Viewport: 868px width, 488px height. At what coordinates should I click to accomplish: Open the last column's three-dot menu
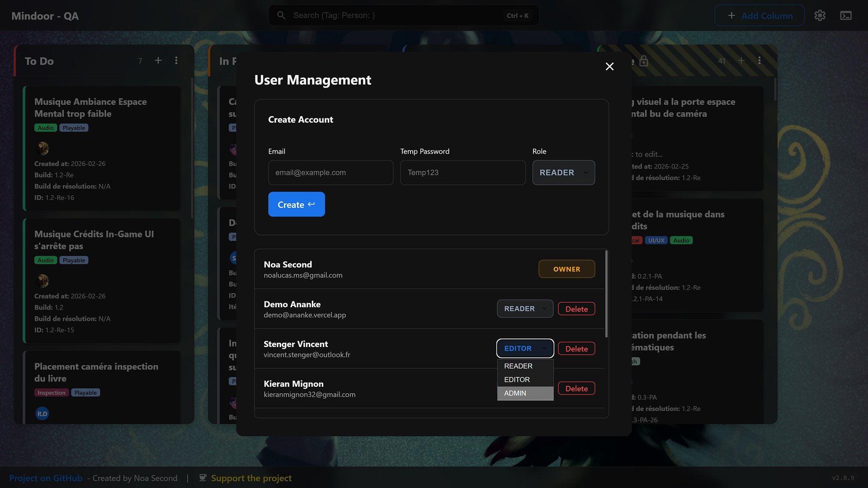(x=759, y=61)
